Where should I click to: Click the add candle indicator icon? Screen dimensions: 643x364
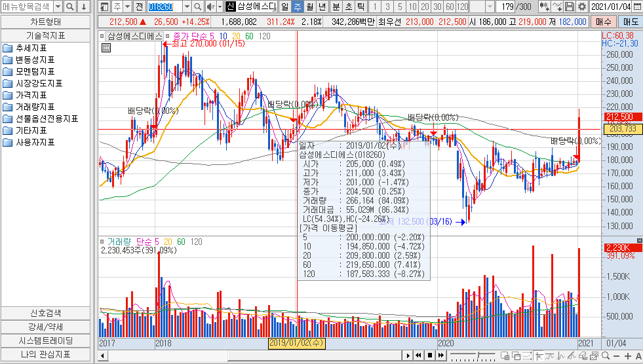coord(545,7)
